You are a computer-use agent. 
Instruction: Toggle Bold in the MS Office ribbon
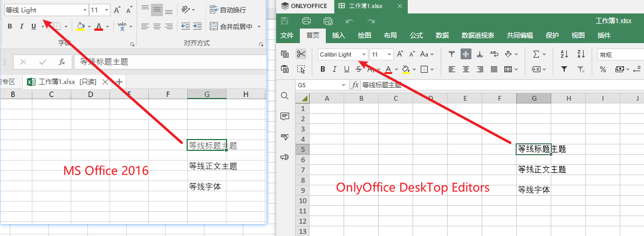click(10, 26)
